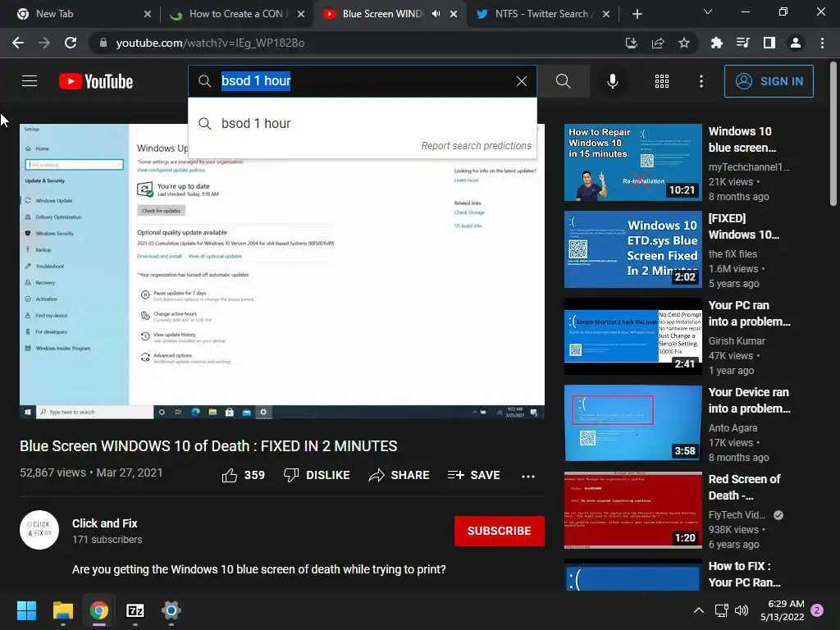840x630 pixels.
Task: Open Settings gear on the taskbar
Action: coord(171,610)
